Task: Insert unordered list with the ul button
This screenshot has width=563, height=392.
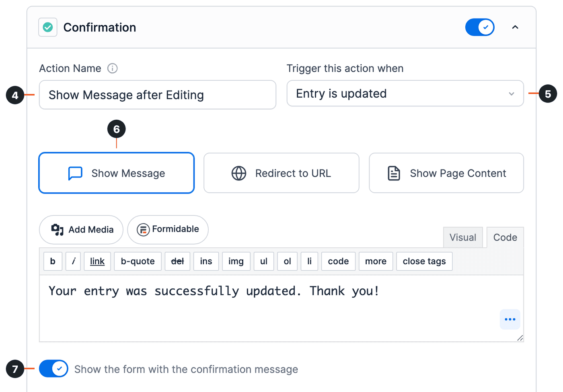Action: [264, 261]
